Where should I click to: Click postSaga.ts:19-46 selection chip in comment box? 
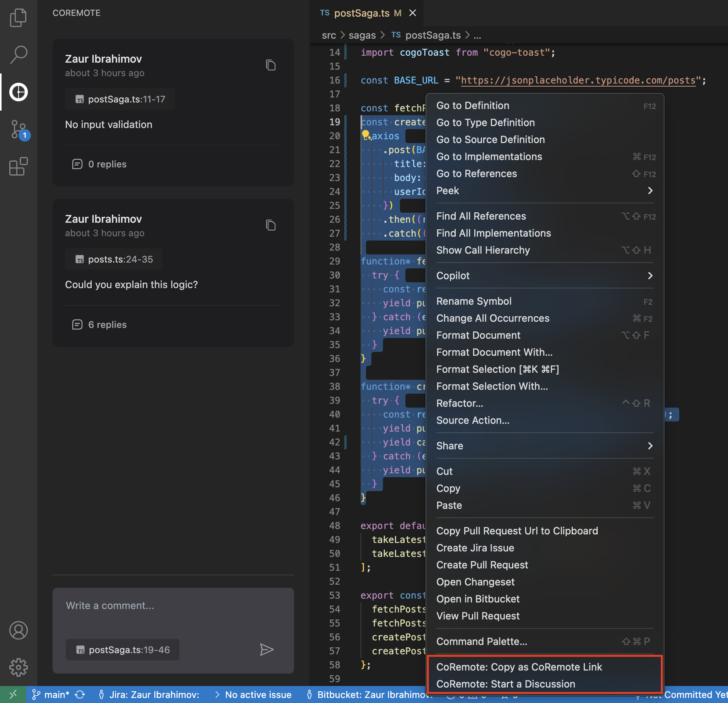coord(123,650)
